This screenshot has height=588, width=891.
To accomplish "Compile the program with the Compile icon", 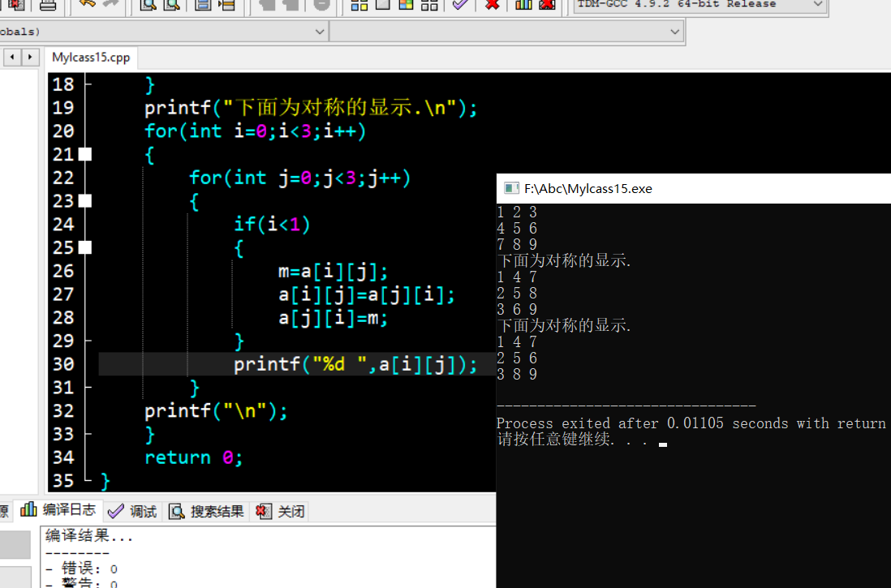I will (359, 5).
